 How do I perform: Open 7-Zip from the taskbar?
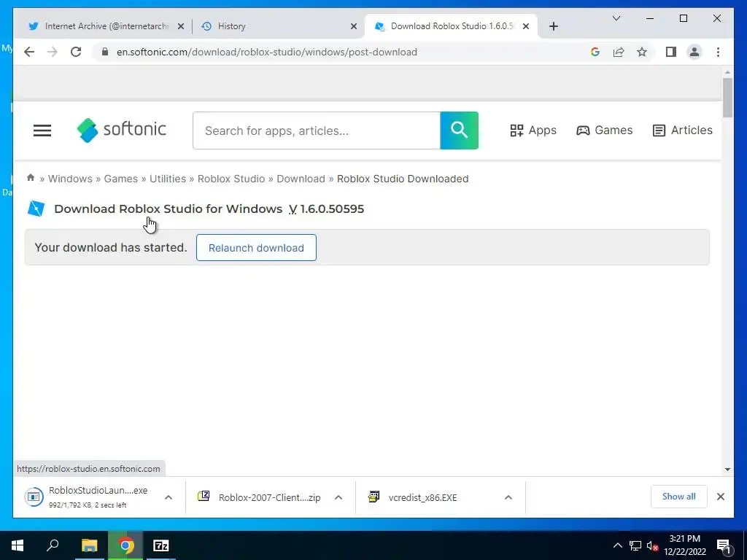click(x=161, y=545)
